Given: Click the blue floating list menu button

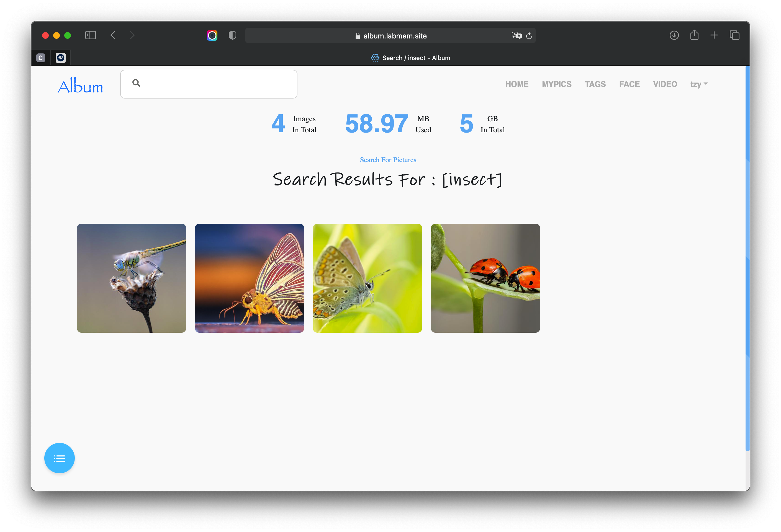Looking at the screenshot, I should click(60, 458).
